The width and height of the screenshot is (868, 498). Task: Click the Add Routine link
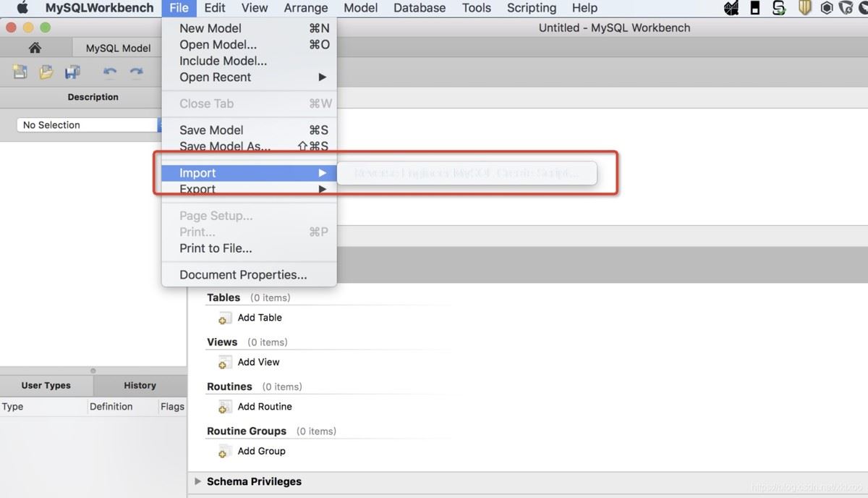coord(265,407)
